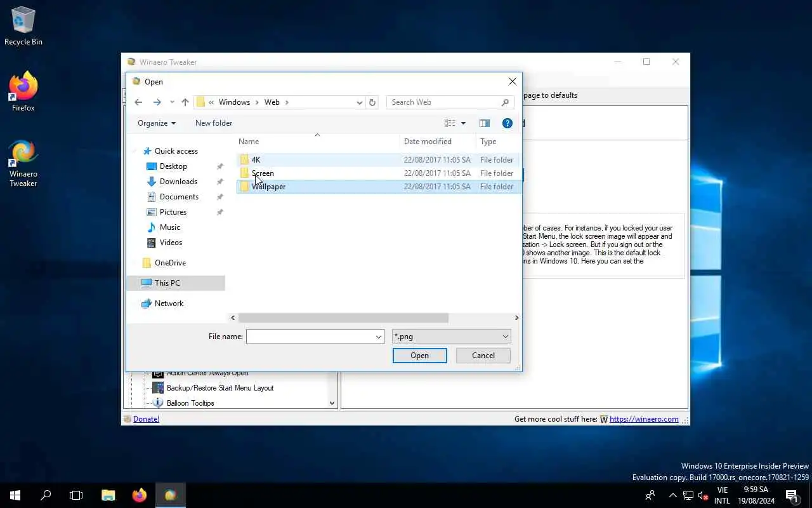Open the Organize menu

(x=157, y=123)
